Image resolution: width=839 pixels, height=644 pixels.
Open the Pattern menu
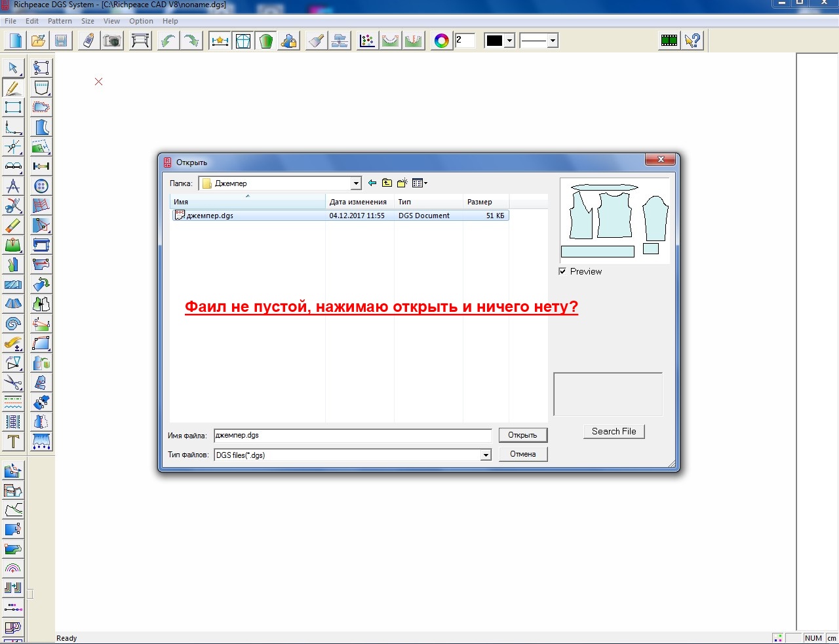(x=60, y=21)
